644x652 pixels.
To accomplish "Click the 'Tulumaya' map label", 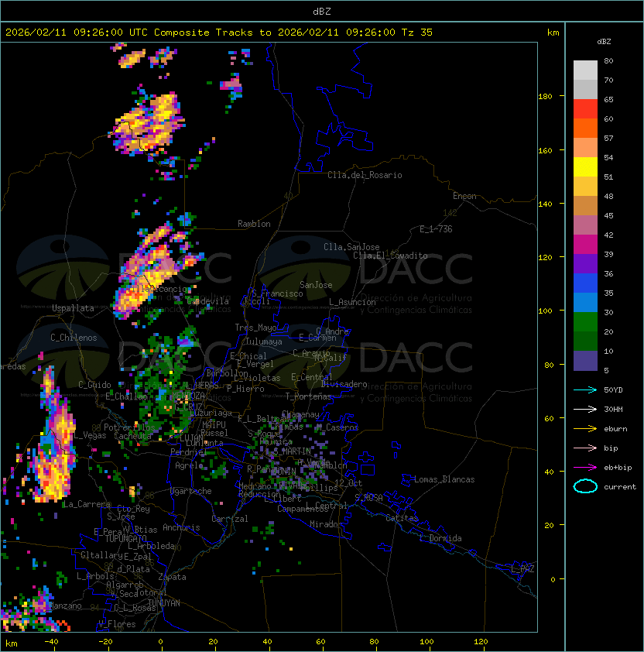I will click(264, 341).
